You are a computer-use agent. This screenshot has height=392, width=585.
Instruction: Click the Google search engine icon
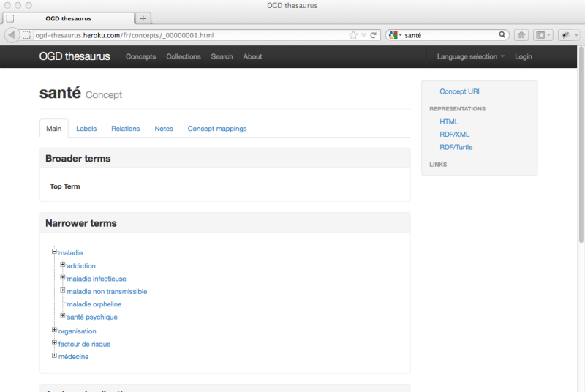(x=393, y=35)
